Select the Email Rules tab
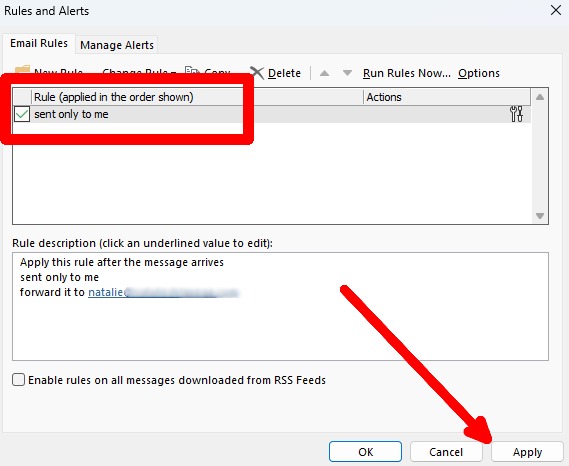Image resolution: width=569 pixels, height=466 pixels. [x=39, y=44]
